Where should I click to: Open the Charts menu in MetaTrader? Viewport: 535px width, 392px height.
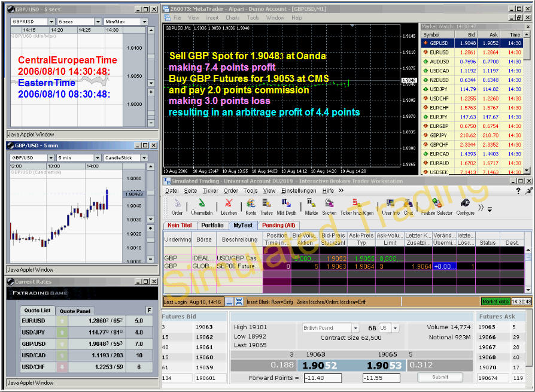(232, 18)
